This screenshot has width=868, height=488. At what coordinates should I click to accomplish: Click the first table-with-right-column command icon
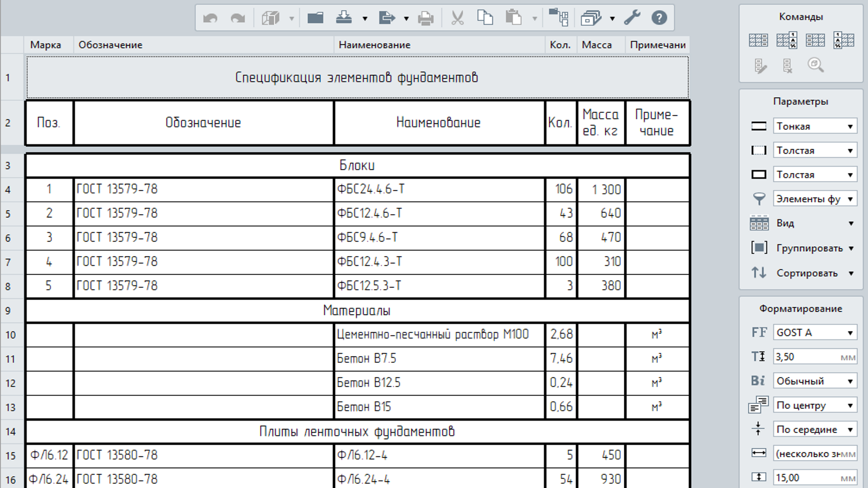(758, 40)
